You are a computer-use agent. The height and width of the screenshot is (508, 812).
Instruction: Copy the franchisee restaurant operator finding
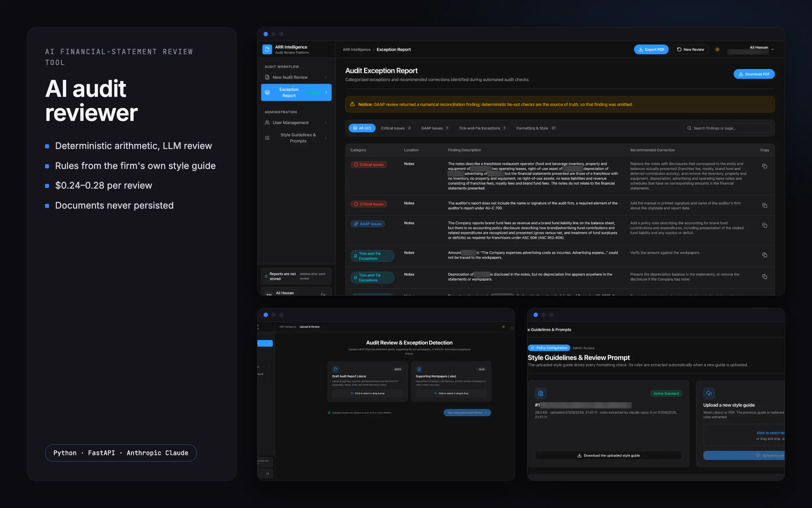(x=764, y=166)
